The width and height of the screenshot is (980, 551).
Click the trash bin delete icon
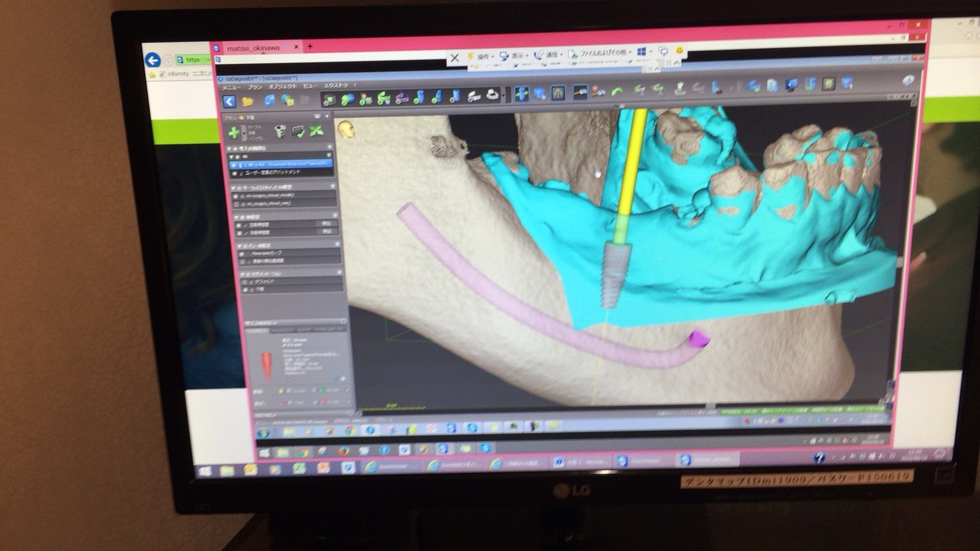pos(280,132)
